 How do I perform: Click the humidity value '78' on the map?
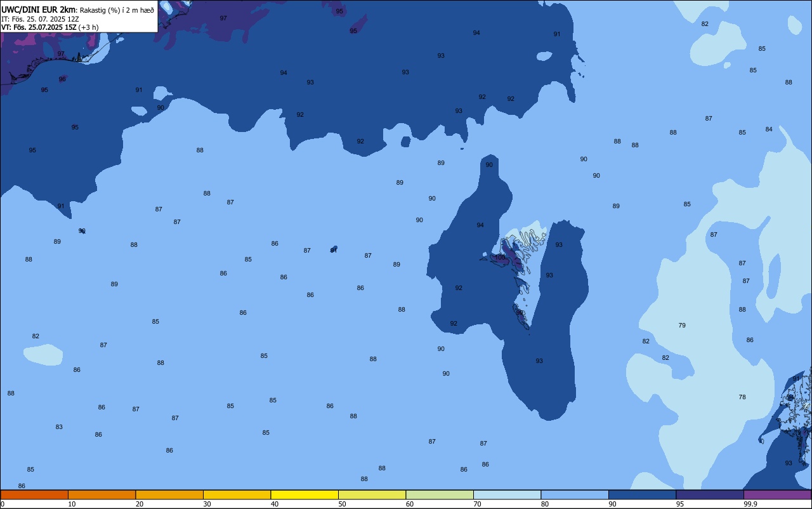click(742, 397)
